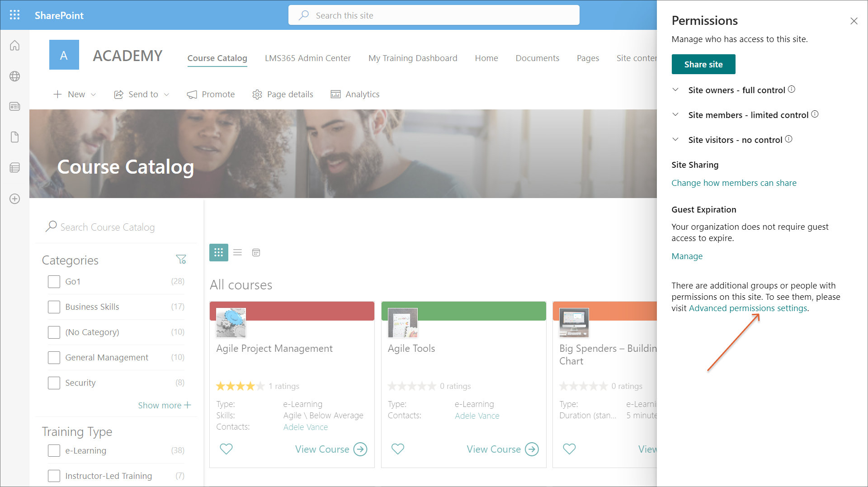Click the globe icon in the left rail
The height and width of the screenshot is (487, 868).
point(14,76)
